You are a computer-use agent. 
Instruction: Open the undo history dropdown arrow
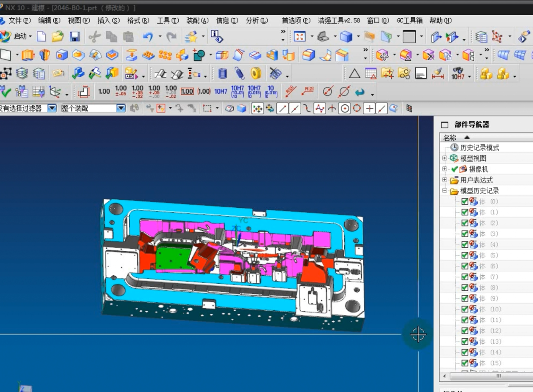[x=159, y=36]
